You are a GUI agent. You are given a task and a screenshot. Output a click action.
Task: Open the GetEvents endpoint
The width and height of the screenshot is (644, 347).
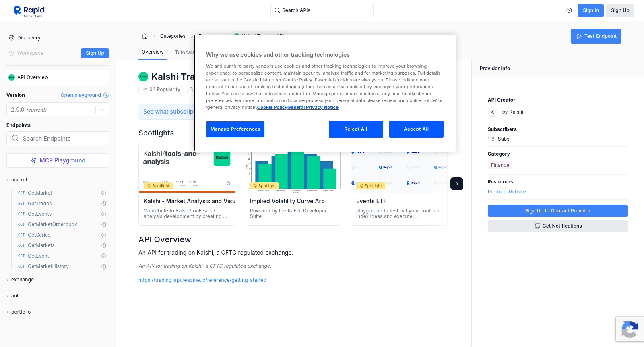(40, 214)
